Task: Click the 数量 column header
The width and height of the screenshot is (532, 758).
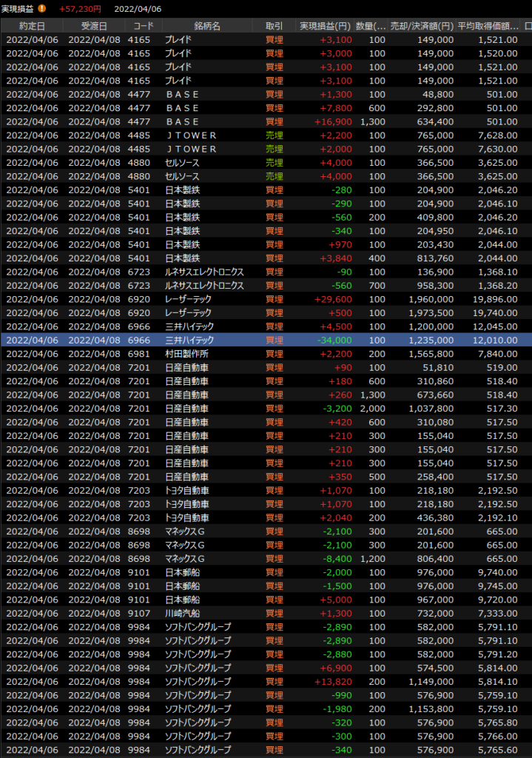Action: pyautogui.click(x=370, y=26)
